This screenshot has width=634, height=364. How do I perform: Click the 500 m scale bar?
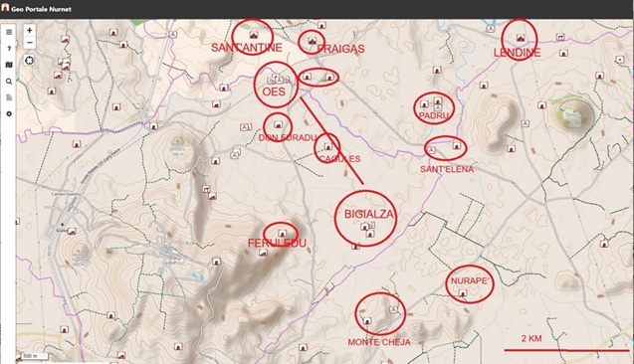click(x=34, y=356)
